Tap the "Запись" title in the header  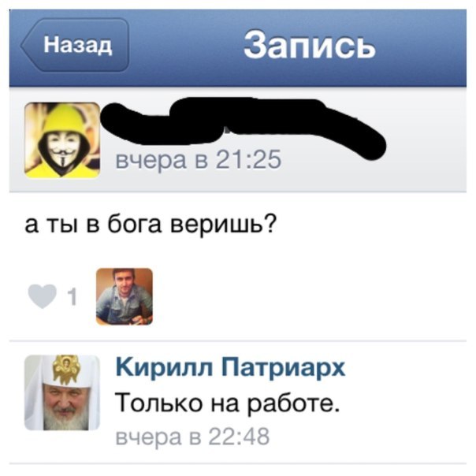[310, 45]
